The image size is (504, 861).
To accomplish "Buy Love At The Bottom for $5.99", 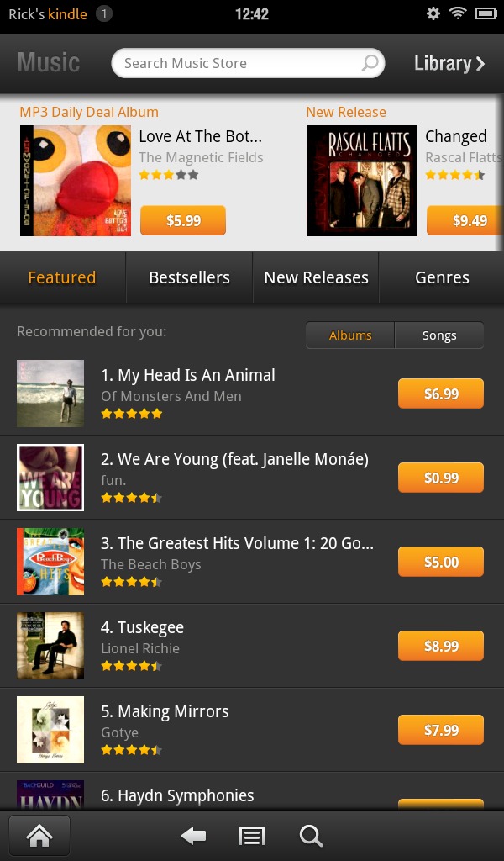I will click(x=183, y=220).
